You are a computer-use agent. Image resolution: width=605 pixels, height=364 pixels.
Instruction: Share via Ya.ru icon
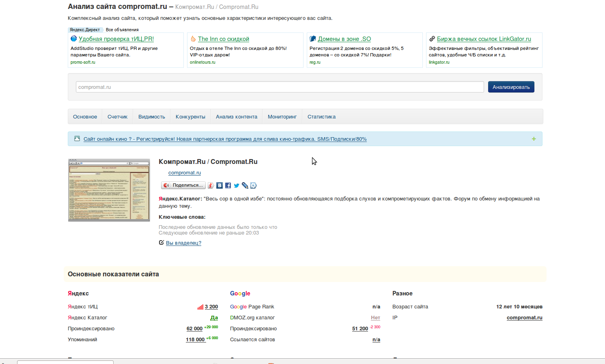[211, 185]
